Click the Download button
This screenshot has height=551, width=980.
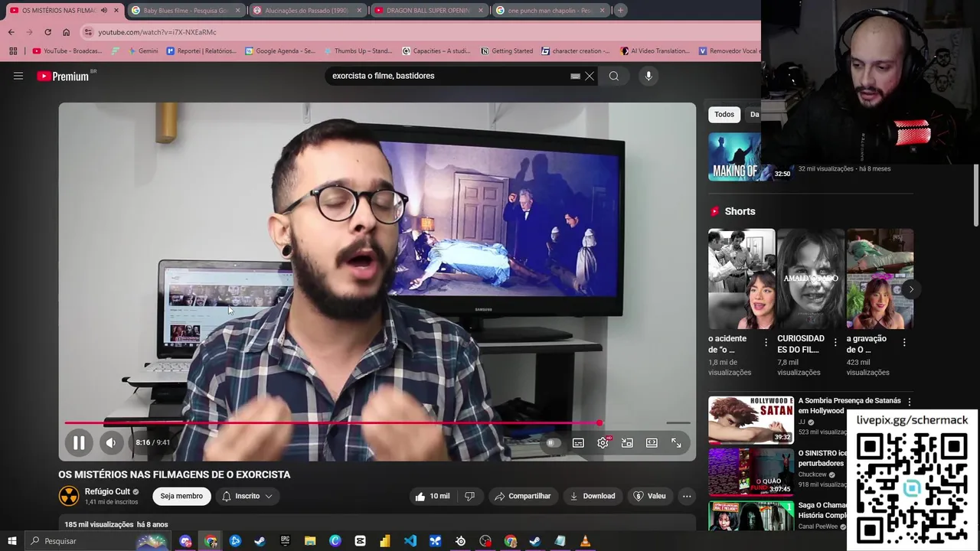pos(593,496)
